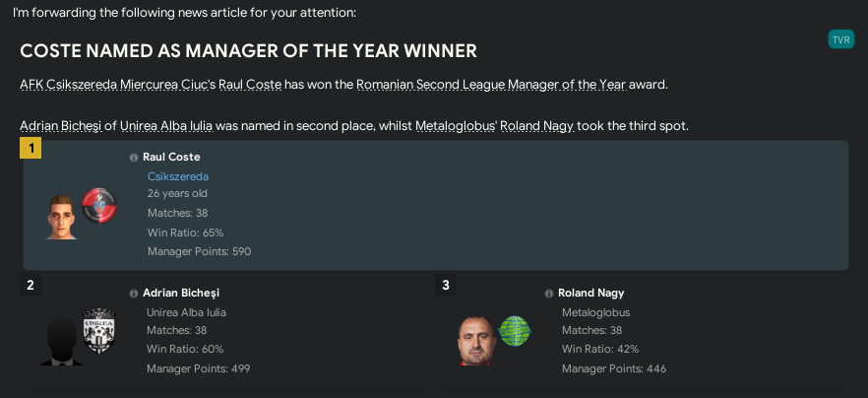Open Romanian Second League Manager of the Year link
Viewport: 868px width, 398px height.
pyautogui.click(x=492, y=85)
